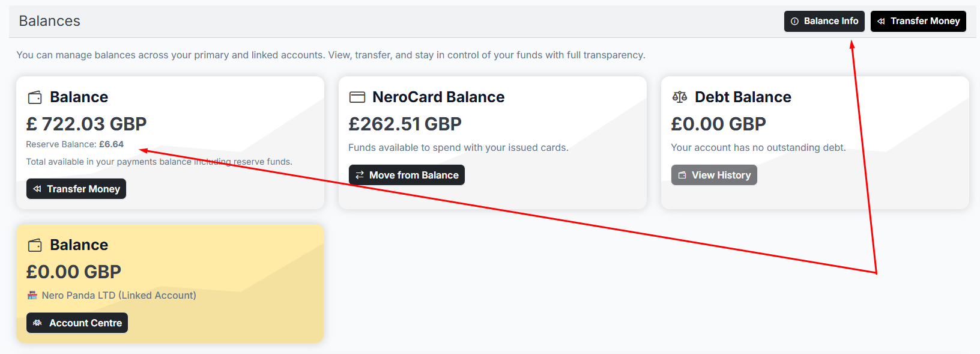Click the Move from Balance button
Image resolution: width=980 pixels, height=354 pixels.
tap(407, 175)
